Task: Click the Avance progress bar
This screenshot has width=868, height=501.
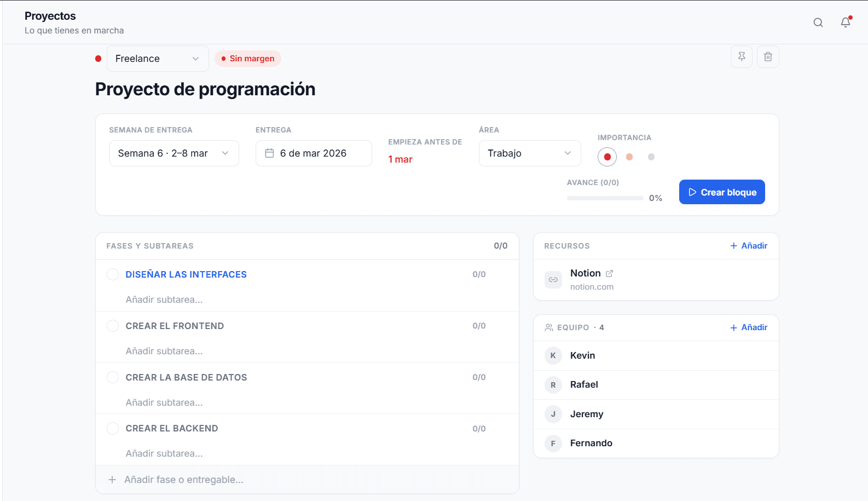Action: [605, 198]
